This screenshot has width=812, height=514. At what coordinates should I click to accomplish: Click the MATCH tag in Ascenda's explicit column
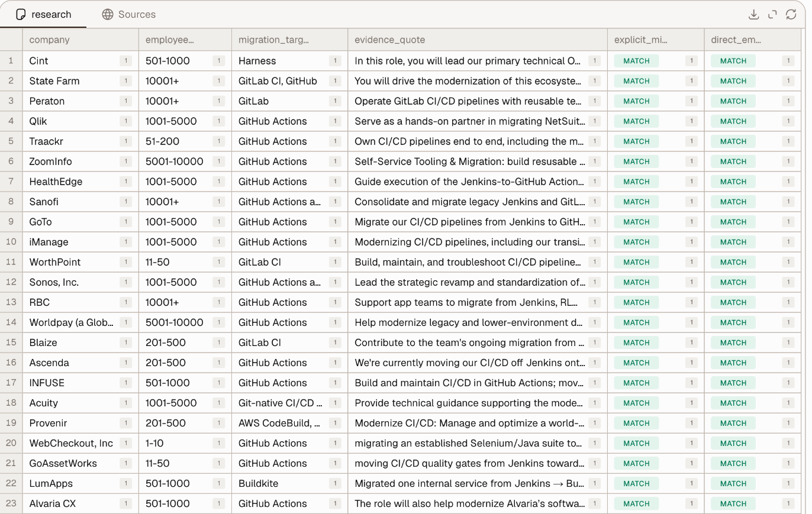pos(636,363)
